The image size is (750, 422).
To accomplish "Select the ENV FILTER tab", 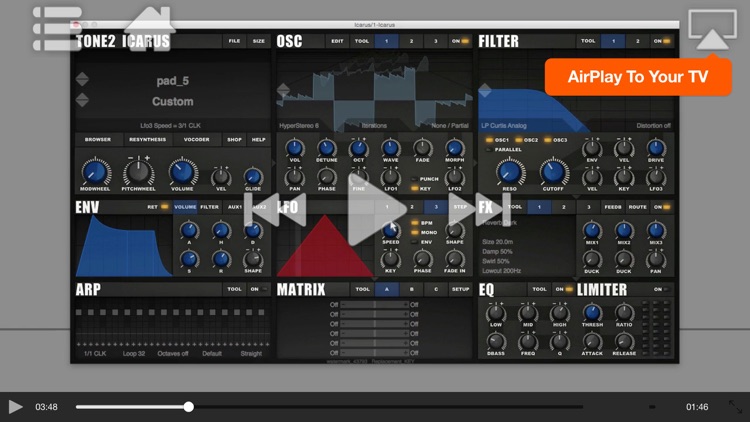I will click(210, 207).
